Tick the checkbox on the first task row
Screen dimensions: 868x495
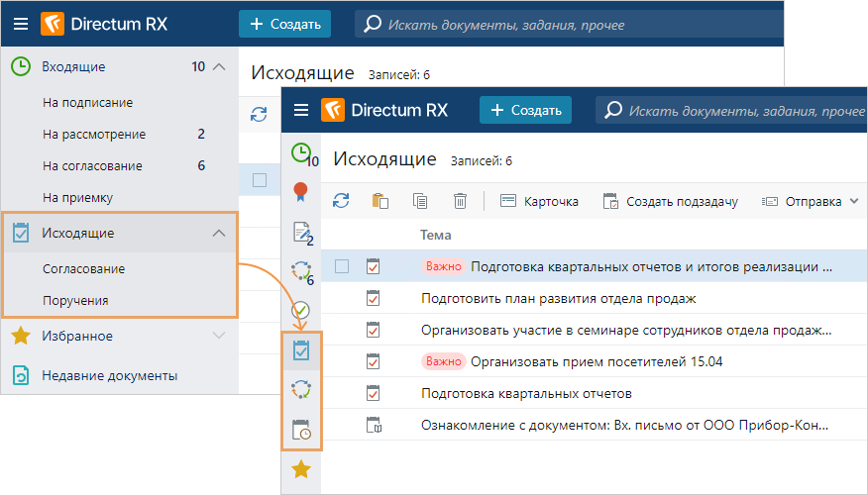point(342,266)
